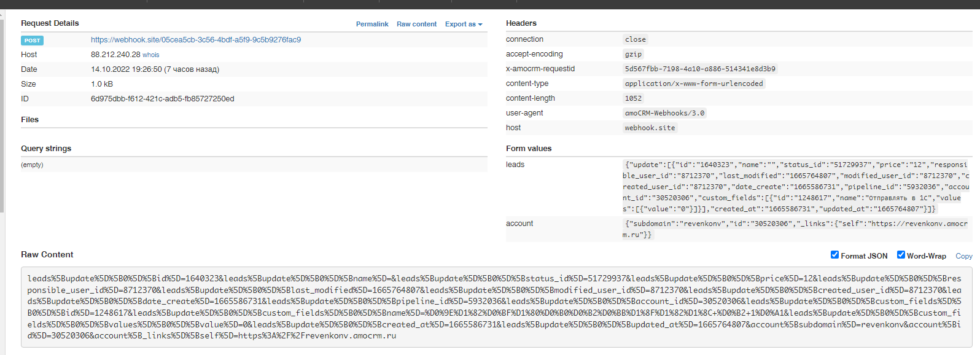Click the account form field name
Screen dimensions: 980x355
click(519, 224)
